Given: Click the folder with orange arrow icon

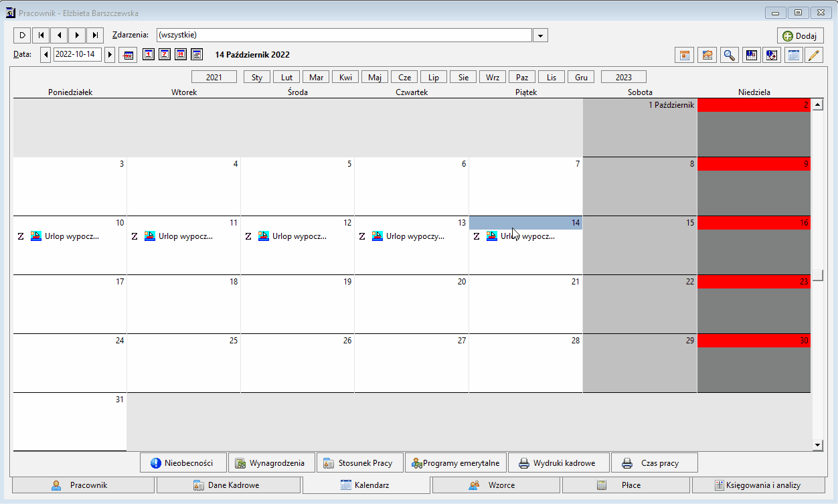Looking at the screenshot, I should [706, 55].
